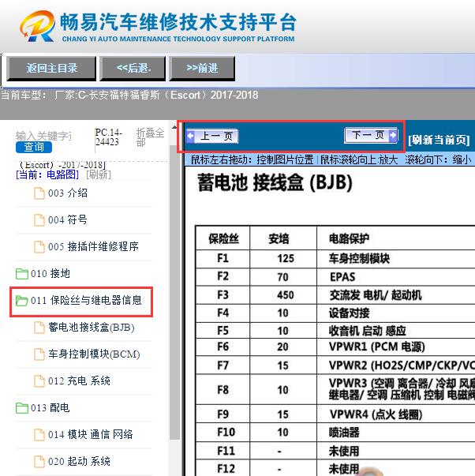475x476 pixels.
Task: Click the 设备对接 cell
Action: (x=349, y=313)
